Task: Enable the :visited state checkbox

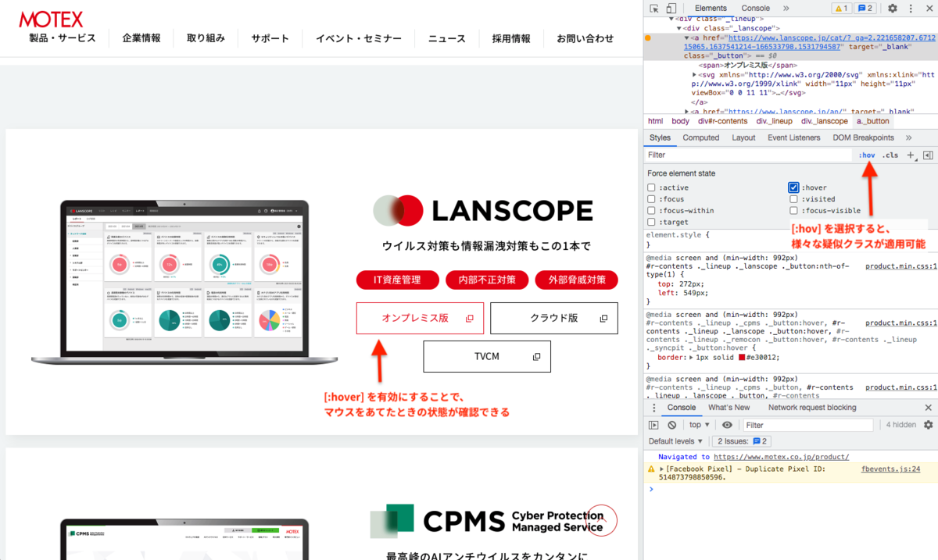Action: (794, 199)
